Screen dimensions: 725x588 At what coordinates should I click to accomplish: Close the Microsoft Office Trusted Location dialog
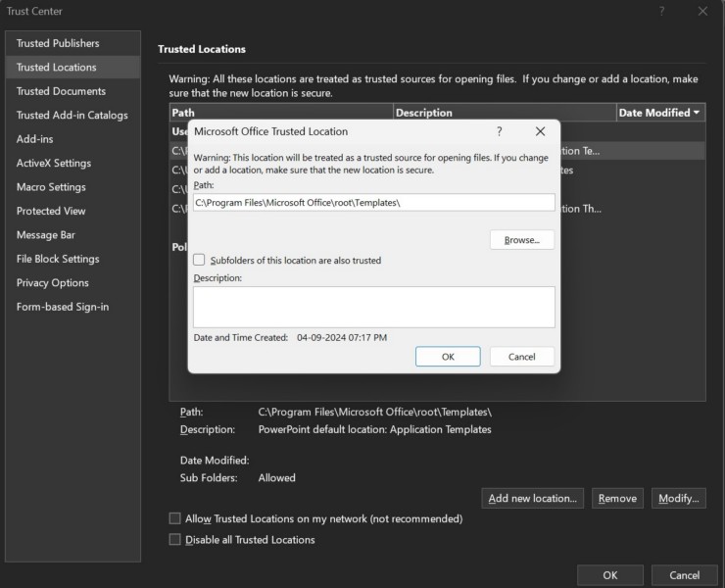pyautogui.click(x=540, y=131)
